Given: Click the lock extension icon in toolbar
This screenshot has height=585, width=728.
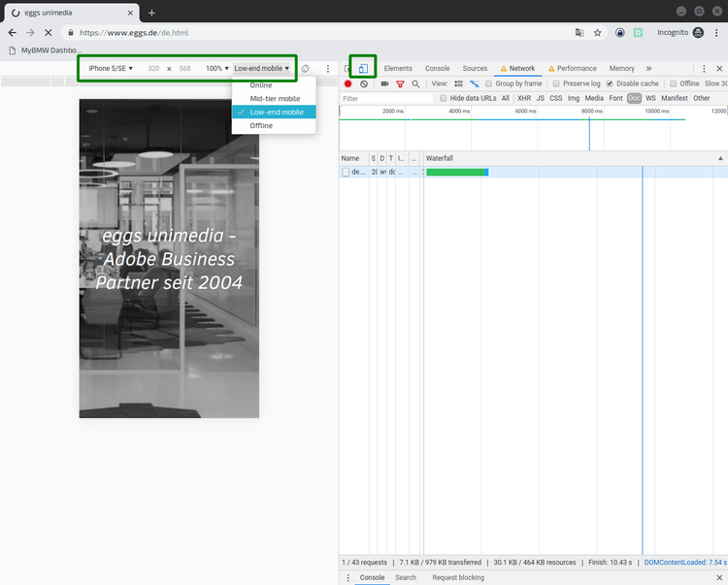Looking at the screenshot, I should coord(620,32).
